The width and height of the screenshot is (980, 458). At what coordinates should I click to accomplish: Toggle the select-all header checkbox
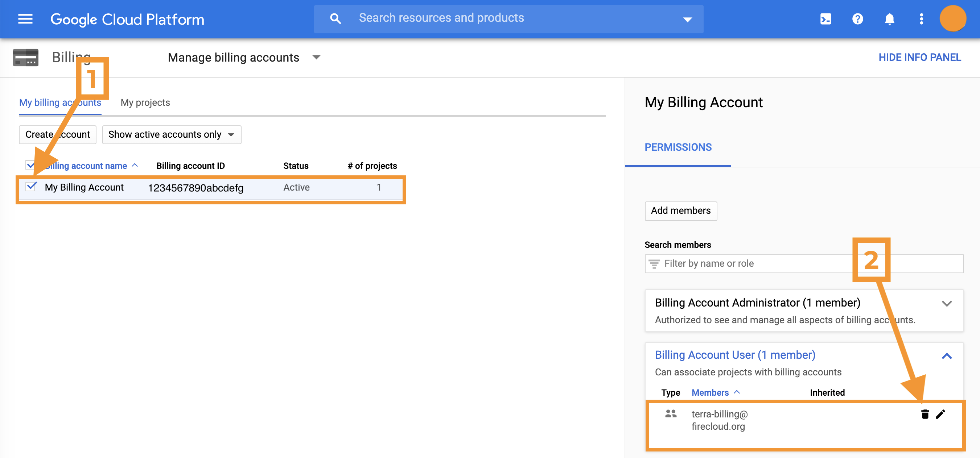point(30,165)
